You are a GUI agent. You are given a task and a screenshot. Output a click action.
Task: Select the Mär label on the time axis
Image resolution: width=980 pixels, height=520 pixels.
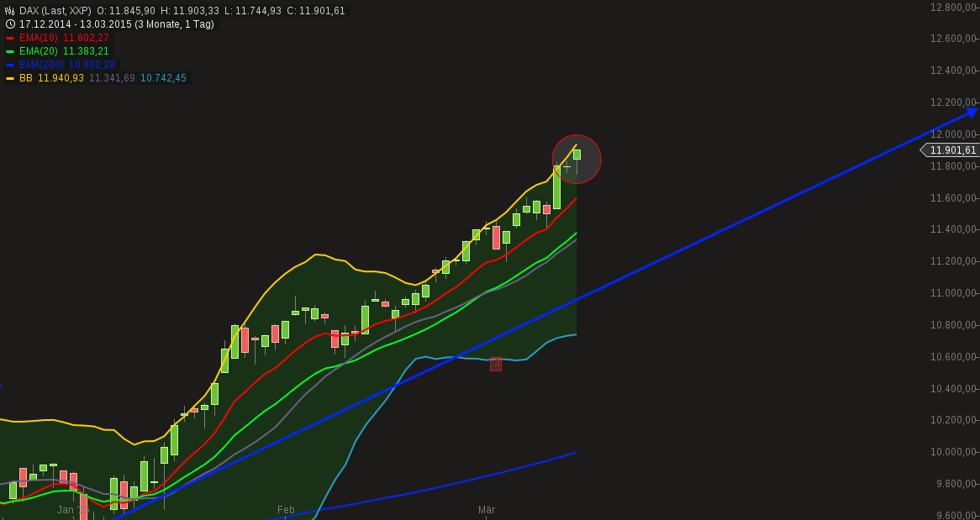pyautogui.click(x=487, y=509)
